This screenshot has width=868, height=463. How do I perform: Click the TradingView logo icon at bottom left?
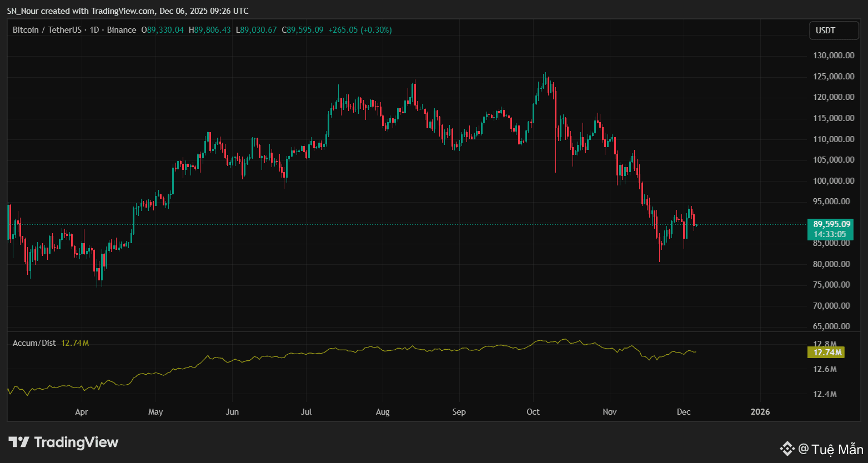[18, 442]
